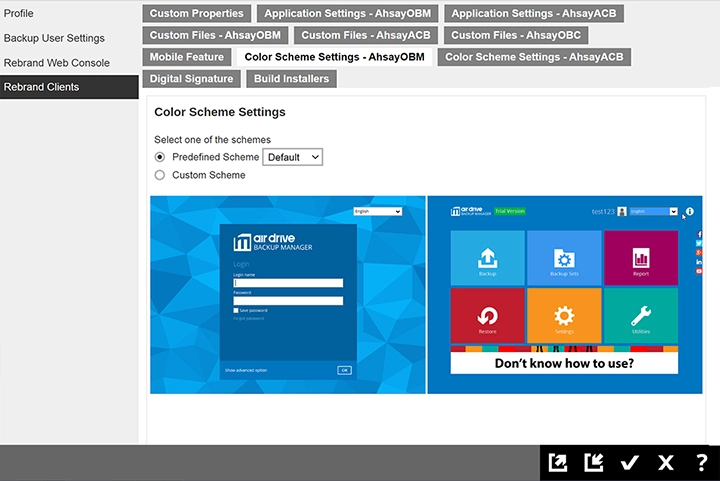The image size is (720, 481).
Task: Select the Custom Scheme radio button
Action: pos(160,175)
